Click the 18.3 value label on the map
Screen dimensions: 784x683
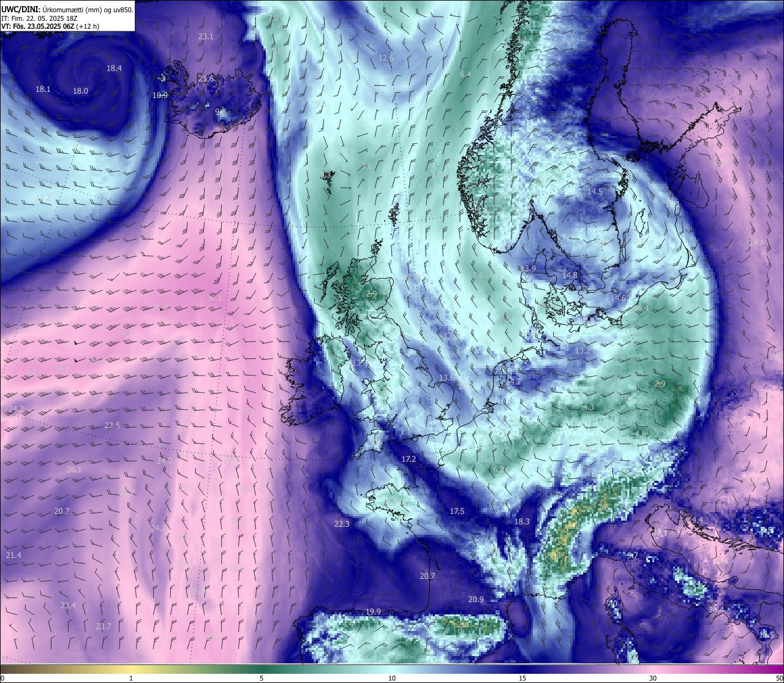pyautogui.click(x=522, y=522)
